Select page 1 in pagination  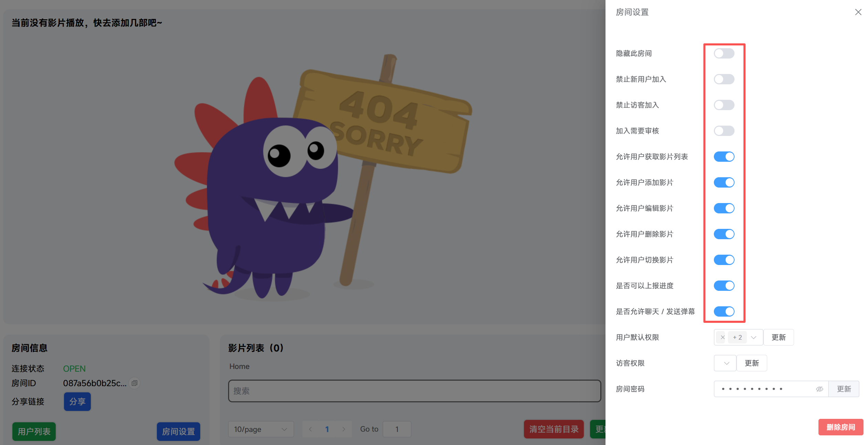click(327, 429)
